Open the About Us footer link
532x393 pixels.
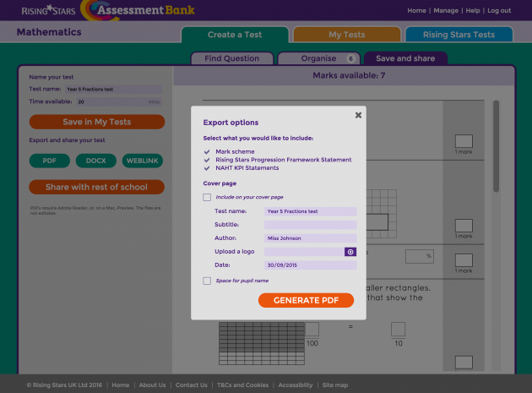(x=152, y=385)
